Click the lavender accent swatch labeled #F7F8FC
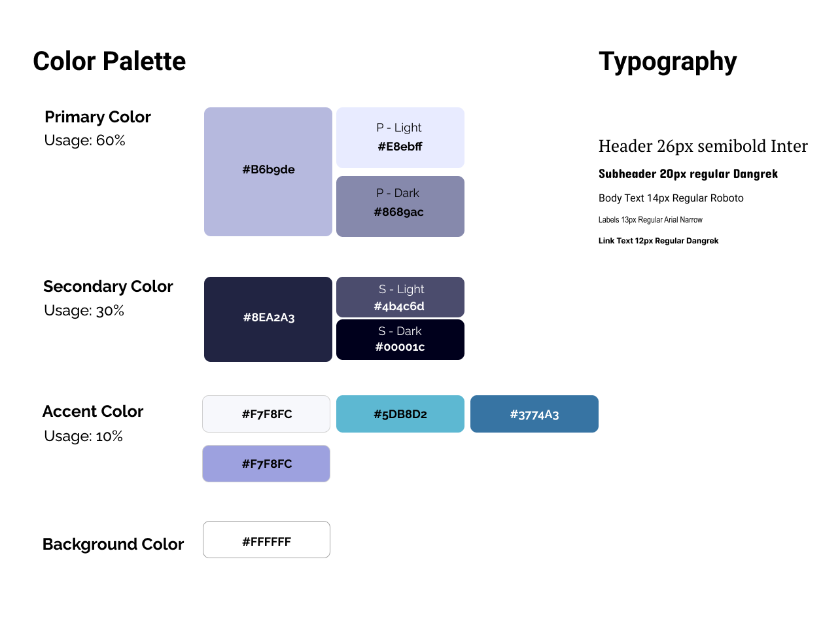This screenshot has height=623, width=840. (x=266, y=463)
